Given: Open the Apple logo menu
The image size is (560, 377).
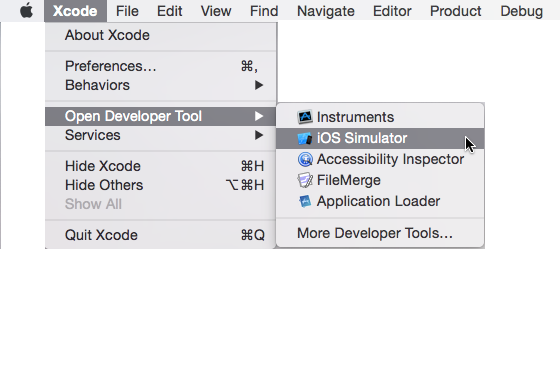Looking at the screenshot, I should (27, 11).
